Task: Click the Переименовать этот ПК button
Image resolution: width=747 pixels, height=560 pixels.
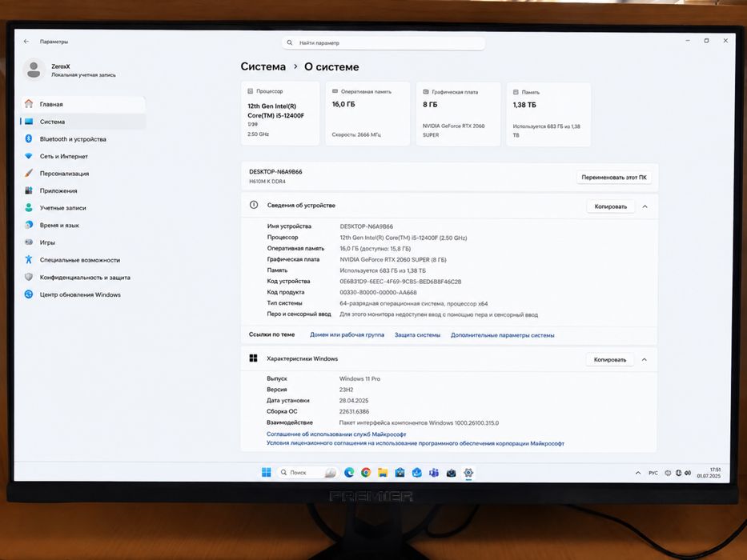Action: 613,177
